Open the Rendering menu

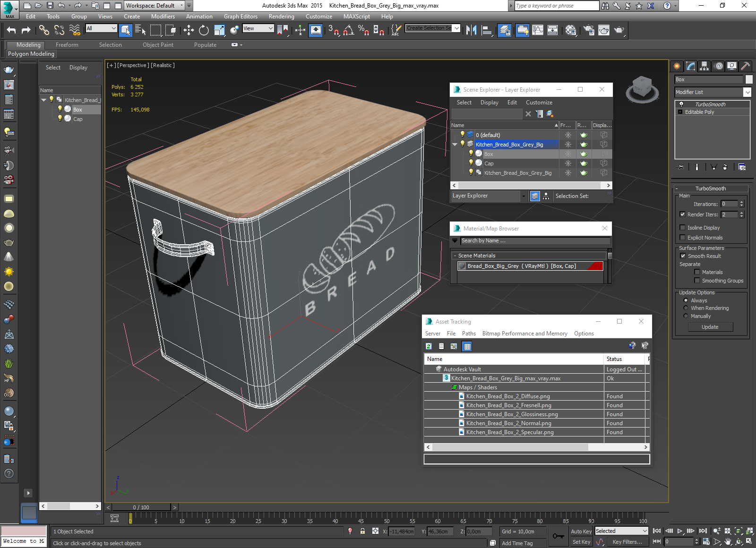pyautogui.click(x=281, y=17)
